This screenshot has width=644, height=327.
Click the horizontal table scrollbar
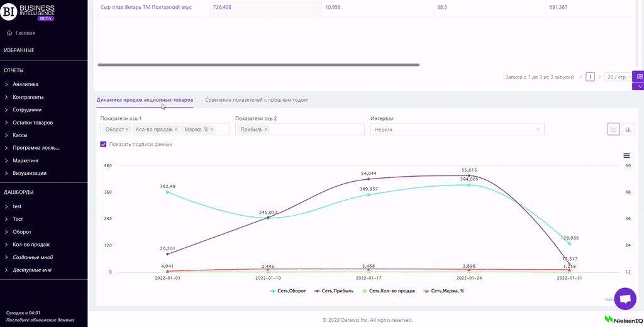pos(258,65)
